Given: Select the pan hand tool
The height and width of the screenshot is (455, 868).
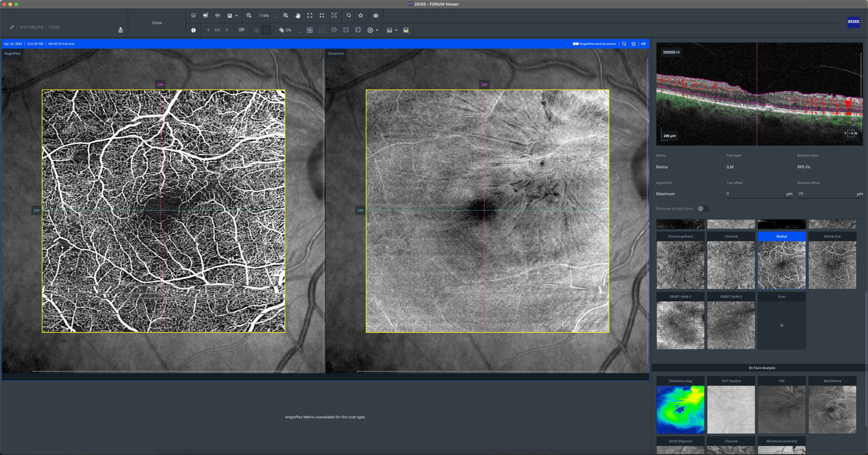Looking at the screenshot, I should (x=298, y=16).
